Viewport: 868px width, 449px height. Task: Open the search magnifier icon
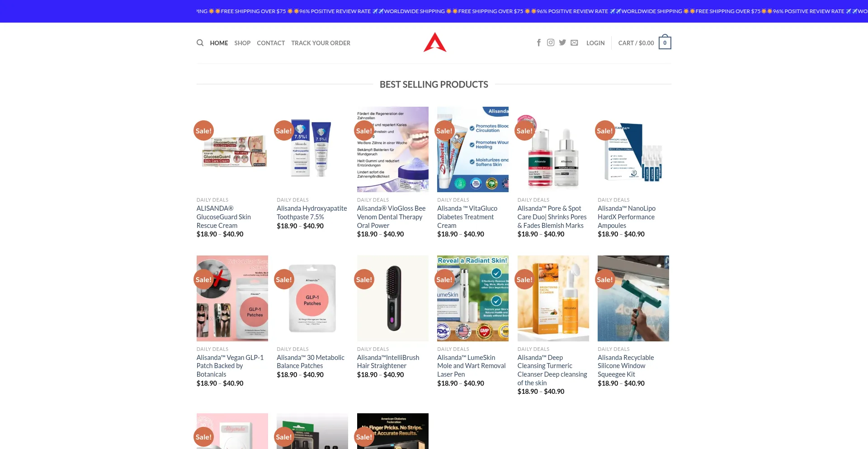[200, 43]
